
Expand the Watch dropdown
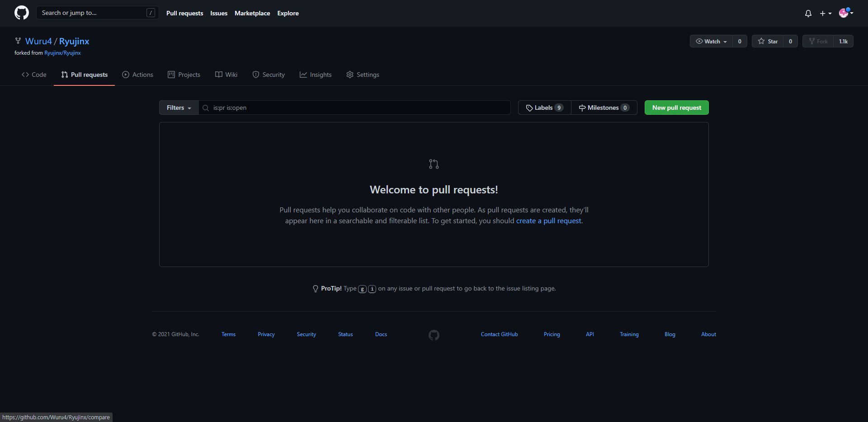tap(711, 41)
